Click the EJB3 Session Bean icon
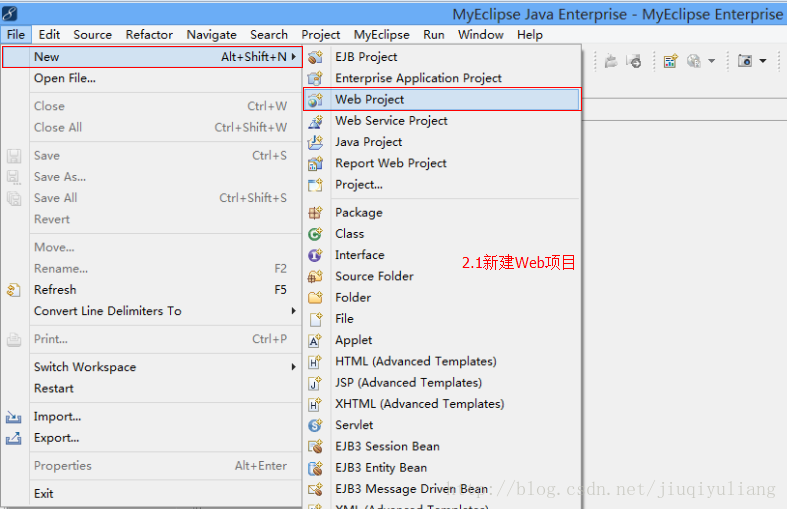 [x=315, y=446]
